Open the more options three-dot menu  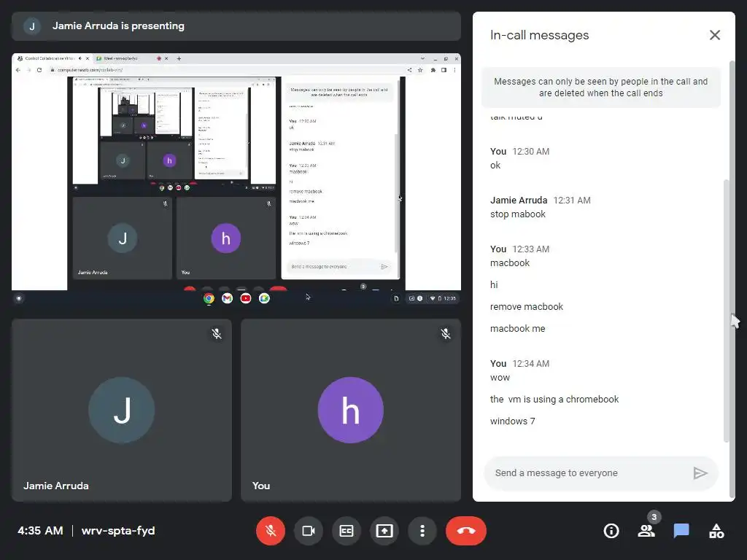(x=422, y=531)
